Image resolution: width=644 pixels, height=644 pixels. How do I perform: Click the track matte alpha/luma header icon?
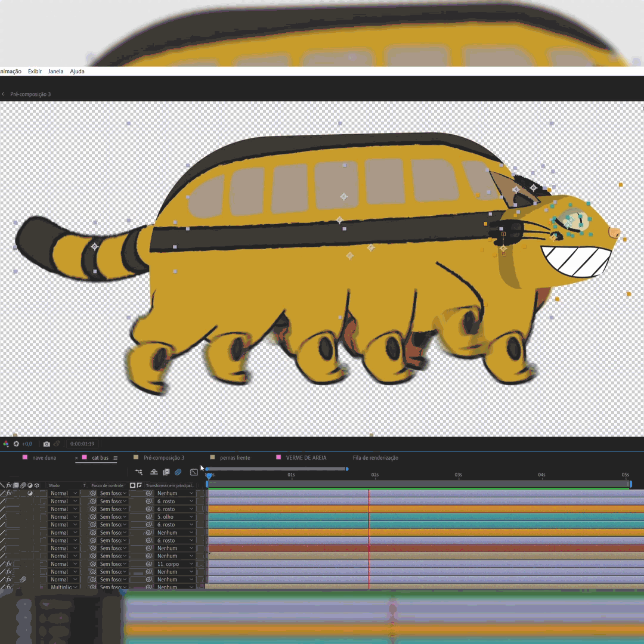click(132, 485)
